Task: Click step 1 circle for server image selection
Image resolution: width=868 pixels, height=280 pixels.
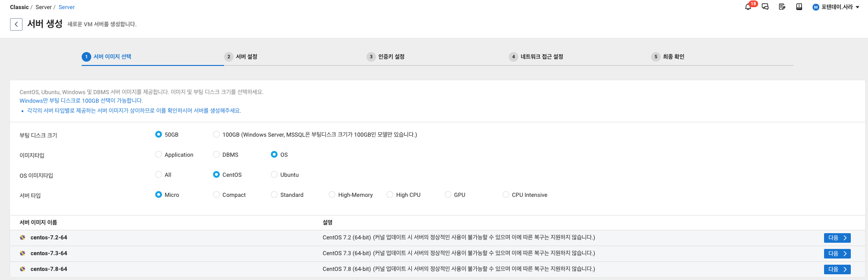Action: [x=86, y=57]
